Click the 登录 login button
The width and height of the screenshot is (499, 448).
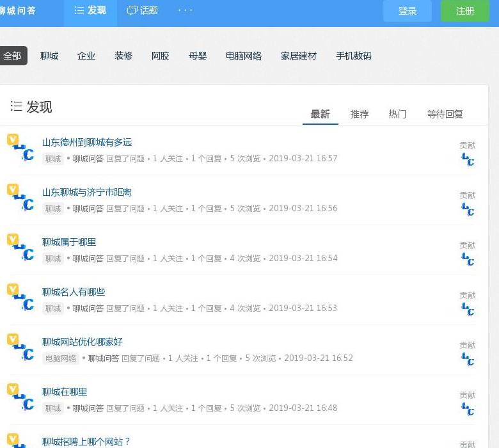[x=408, y=11]
